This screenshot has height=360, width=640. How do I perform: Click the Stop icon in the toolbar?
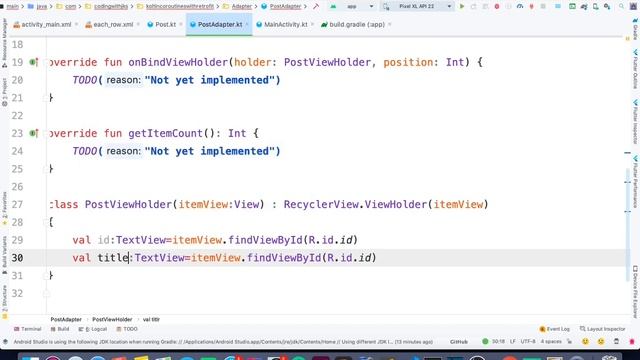tap(543, 7)
